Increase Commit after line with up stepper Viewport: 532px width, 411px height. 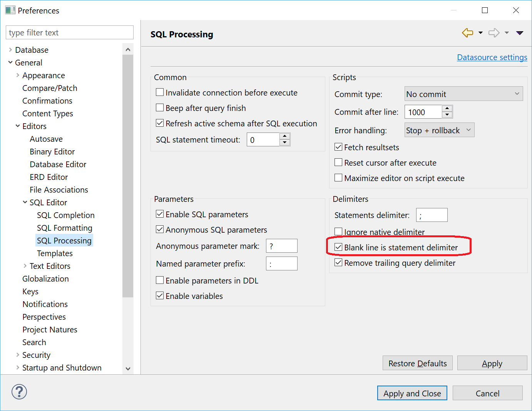447,109
